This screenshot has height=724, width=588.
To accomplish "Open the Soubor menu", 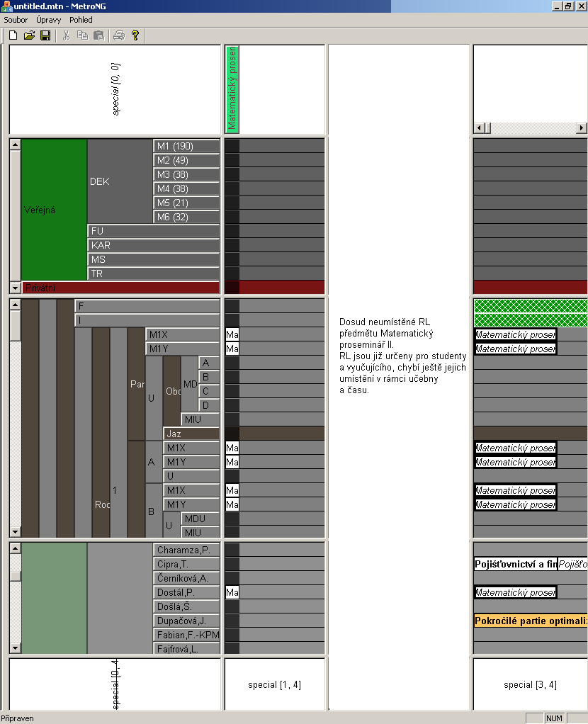I will pyautogui.click(x=16, y=20).
